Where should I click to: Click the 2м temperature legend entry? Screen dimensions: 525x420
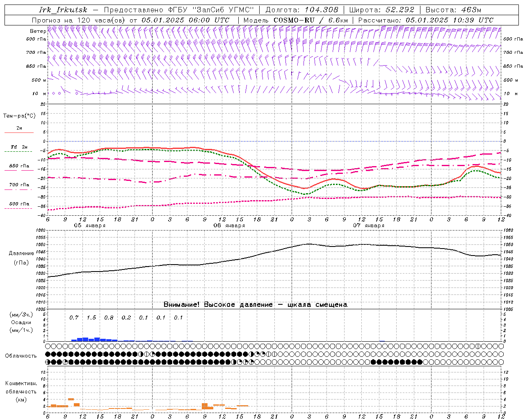[19, 128]
